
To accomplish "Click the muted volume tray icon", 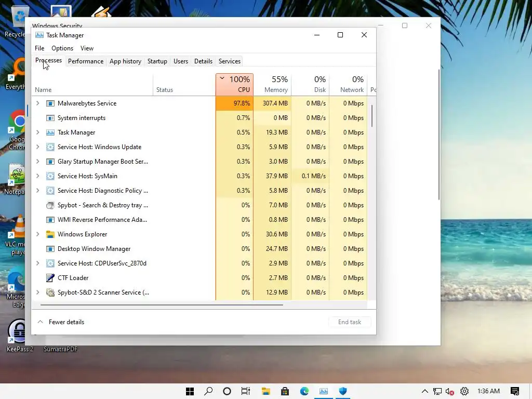I will 450,392.
